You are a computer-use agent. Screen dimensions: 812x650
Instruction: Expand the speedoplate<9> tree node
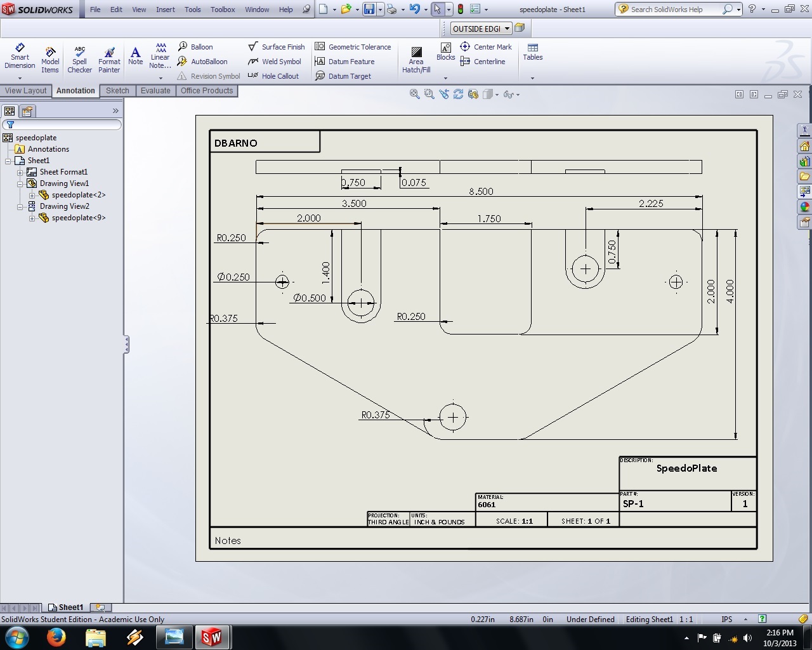(x=32, y=218)
